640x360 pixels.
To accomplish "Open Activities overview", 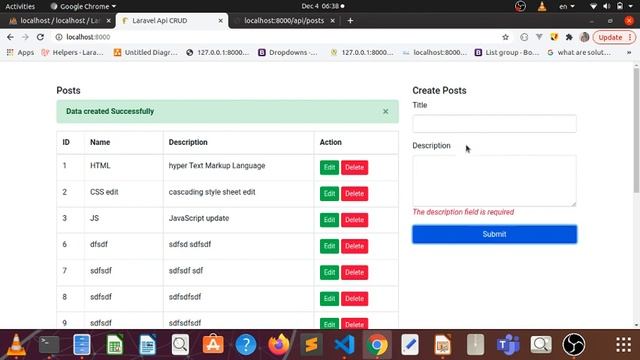I will pos(20,6).
